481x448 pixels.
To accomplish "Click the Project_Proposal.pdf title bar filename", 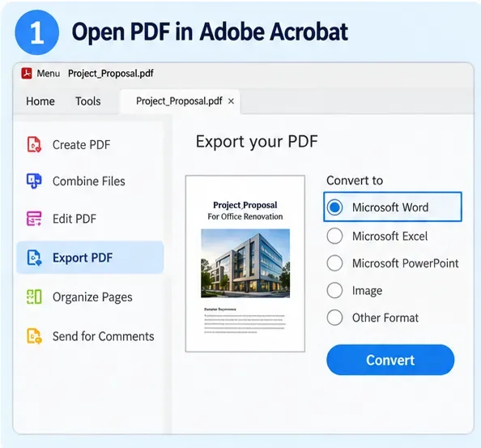I will click(x=111, y=74).
